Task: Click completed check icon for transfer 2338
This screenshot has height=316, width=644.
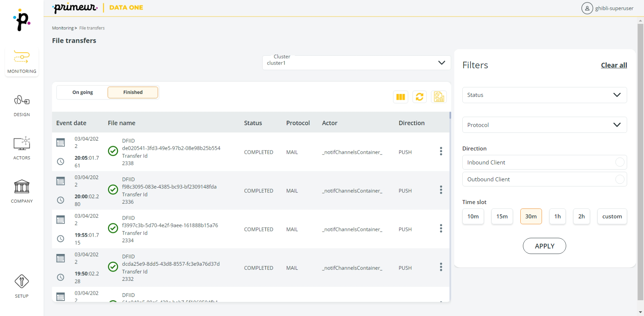Action: click(x=113, y=151)
